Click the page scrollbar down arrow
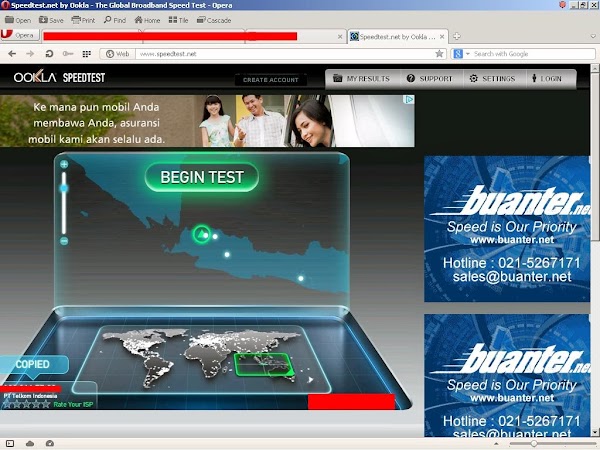This screenshot has height=450, width=600. tap(595, 432)
